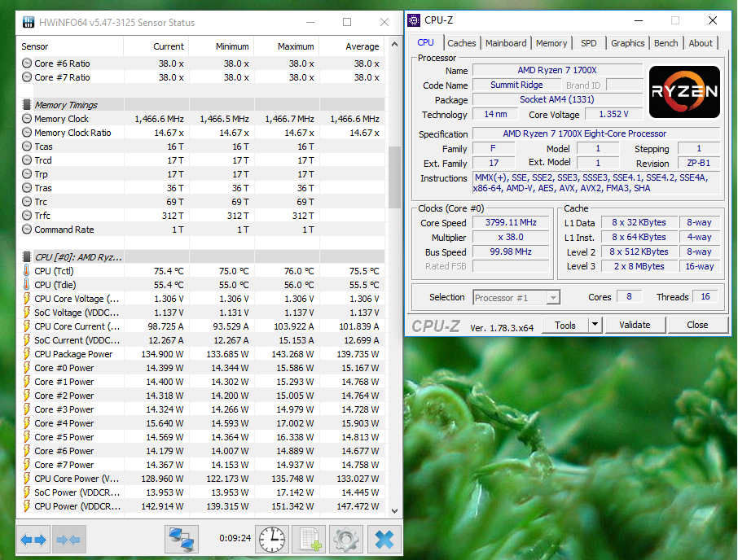Click the Maximum column header
The image size is (738, 560).
tap(287, 46)
